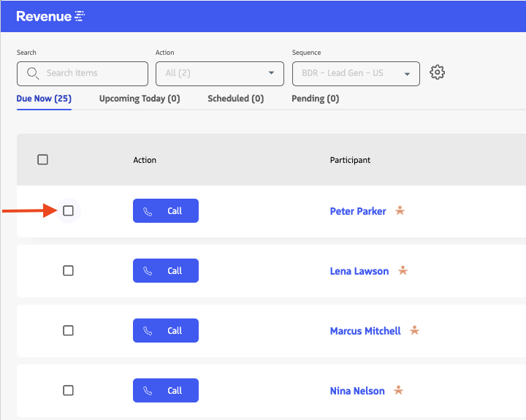The image size is (526, 420).
Task: Click star icon beside Peter Parker
Action: pyautogui.click(x=400, y=210)
